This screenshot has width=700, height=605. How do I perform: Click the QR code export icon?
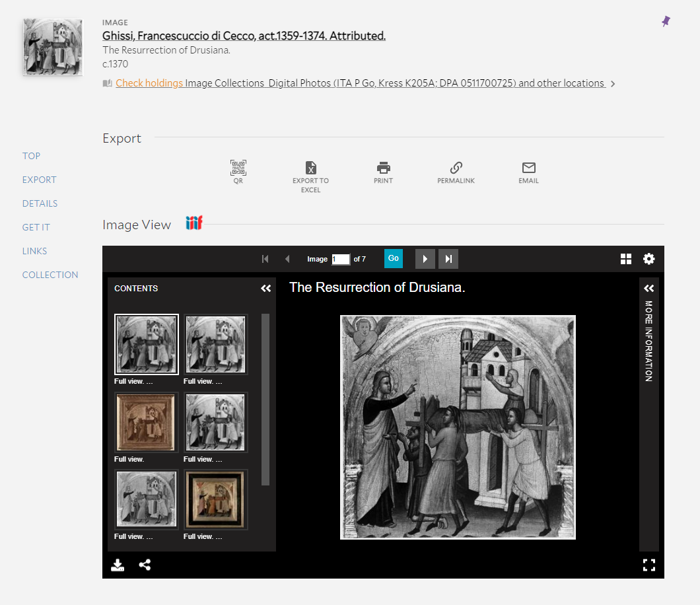238,168
